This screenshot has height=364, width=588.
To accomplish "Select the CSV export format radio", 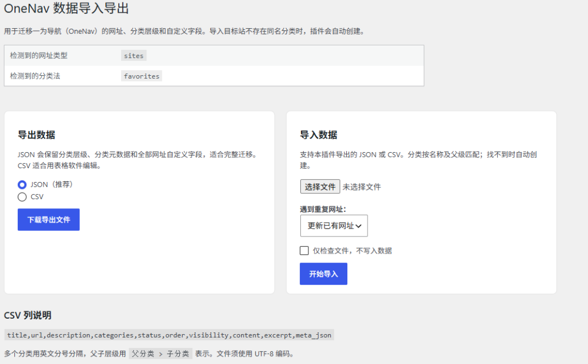I will tap(22, 197).
